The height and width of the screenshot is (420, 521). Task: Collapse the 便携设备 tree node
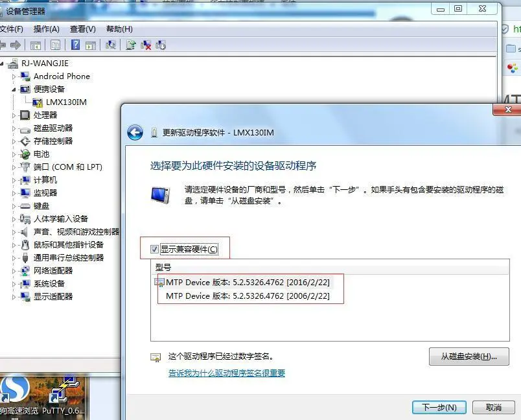(x=14, y=89)
